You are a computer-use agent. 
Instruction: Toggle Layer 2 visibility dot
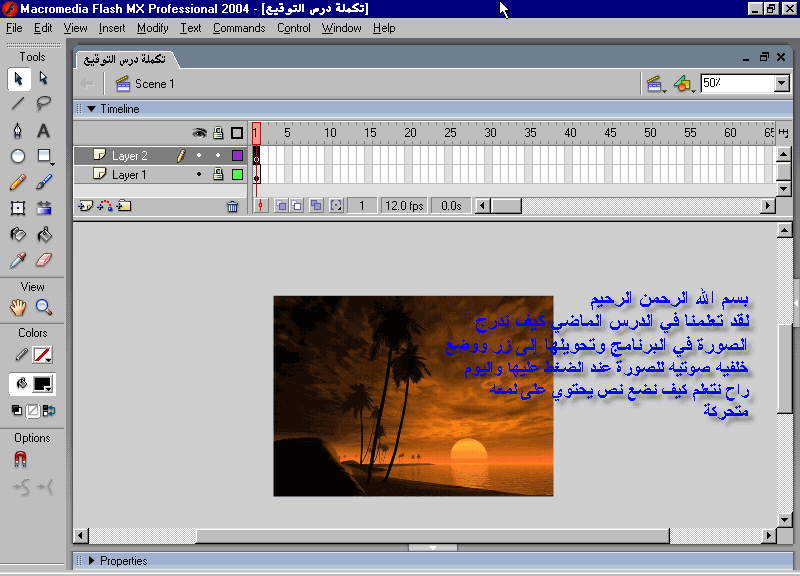point(199,155)
